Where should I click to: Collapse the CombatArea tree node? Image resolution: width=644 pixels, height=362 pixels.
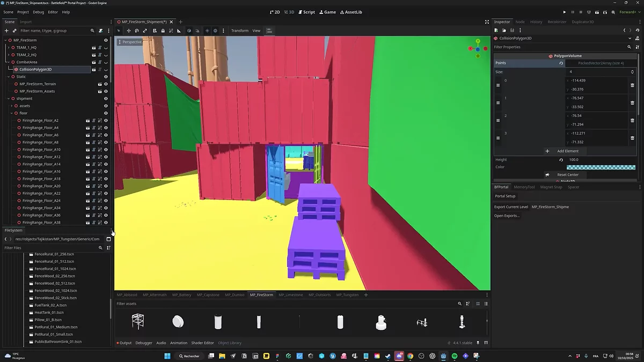click(x=8, y=62)
